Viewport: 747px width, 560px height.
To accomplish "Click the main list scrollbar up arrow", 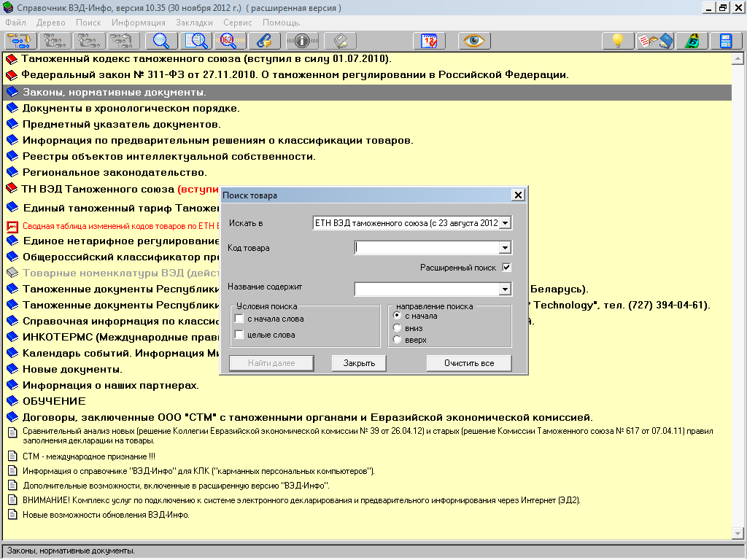I will 738,59.
